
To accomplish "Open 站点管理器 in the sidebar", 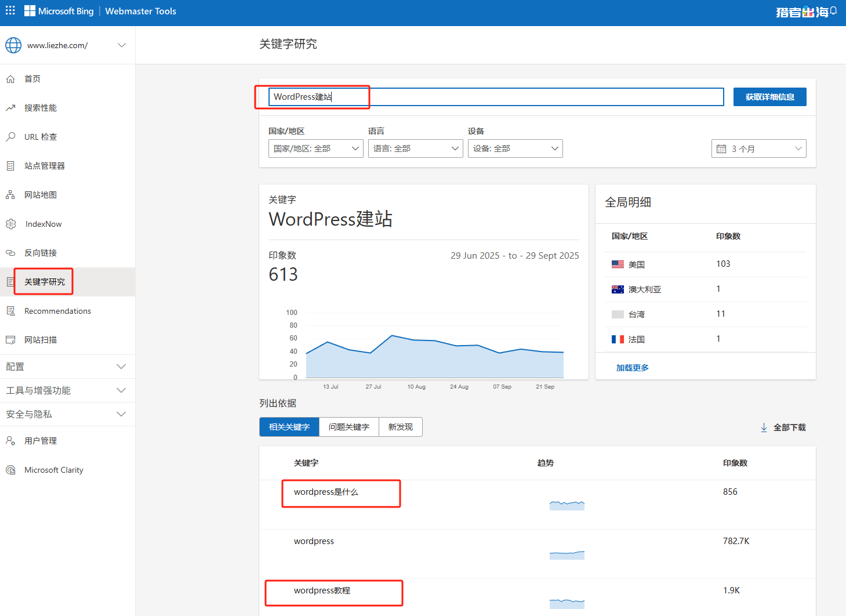I will 43,165.
